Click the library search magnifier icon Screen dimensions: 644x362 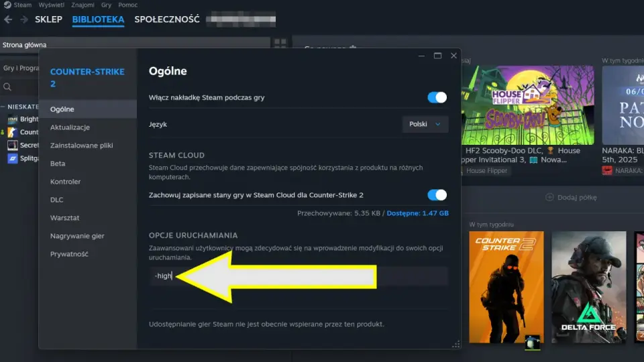pyautogui.click(x=7, y=86)
